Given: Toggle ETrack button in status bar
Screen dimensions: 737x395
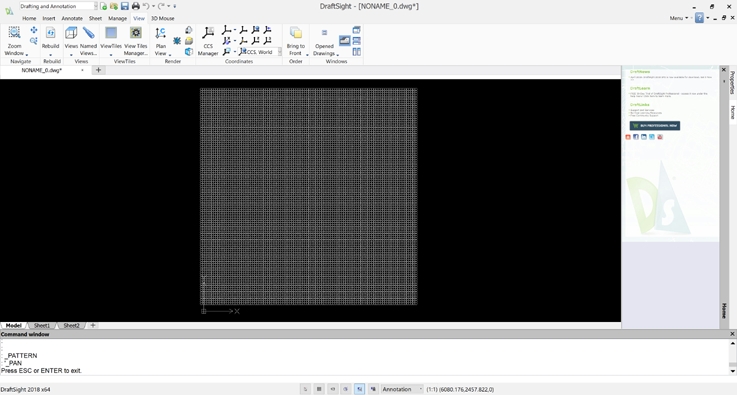Looking at the screenshot, I should 373,389.
